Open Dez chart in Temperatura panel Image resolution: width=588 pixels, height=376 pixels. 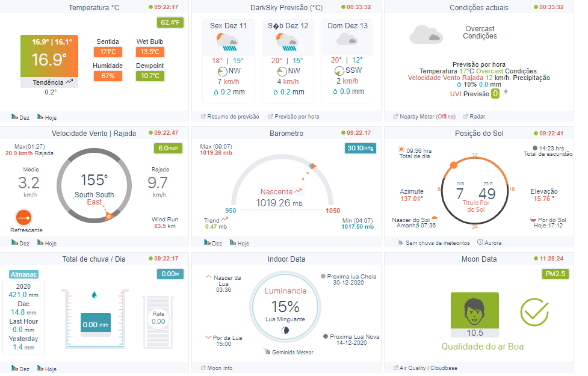[20, 117]
